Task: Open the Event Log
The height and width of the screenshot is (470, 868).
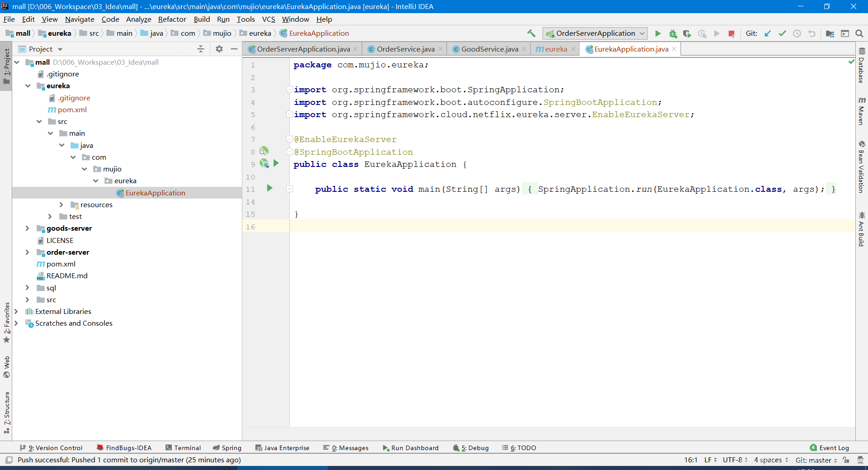Action: (830, 448)
